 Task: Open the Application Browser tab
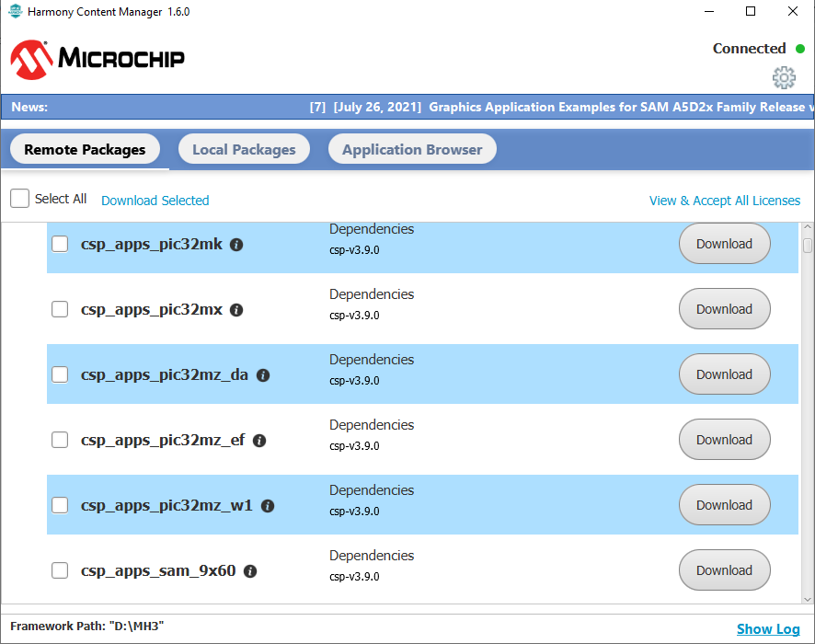coord(412,149)
